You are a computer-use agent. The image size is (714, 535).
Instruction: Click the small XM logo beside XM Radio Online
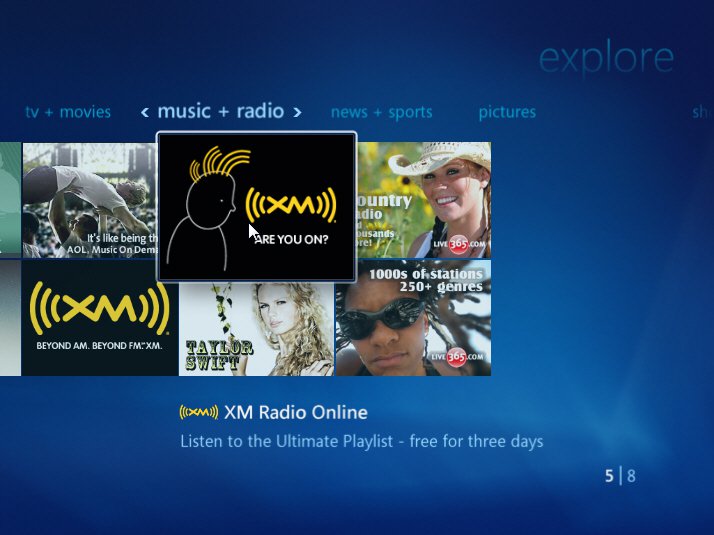click(x=199, y=412)
